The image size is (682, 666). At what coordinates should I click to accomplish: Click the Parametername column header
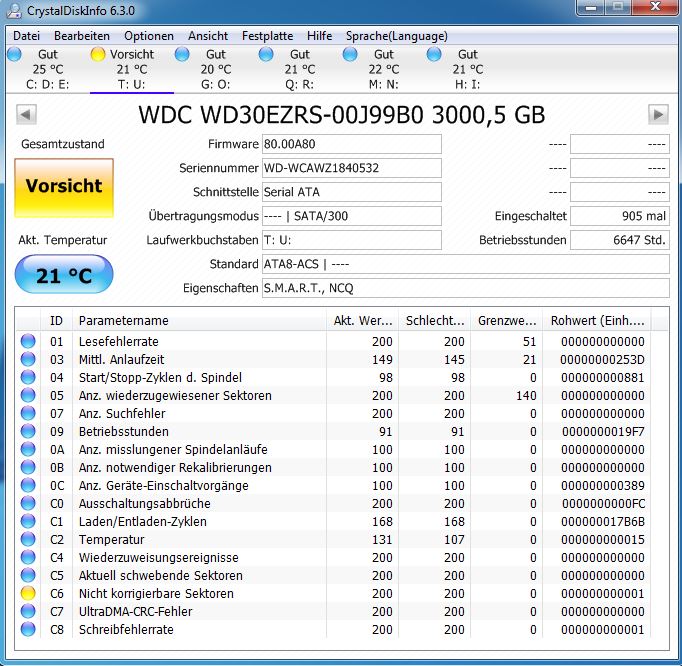click(199, 321)
